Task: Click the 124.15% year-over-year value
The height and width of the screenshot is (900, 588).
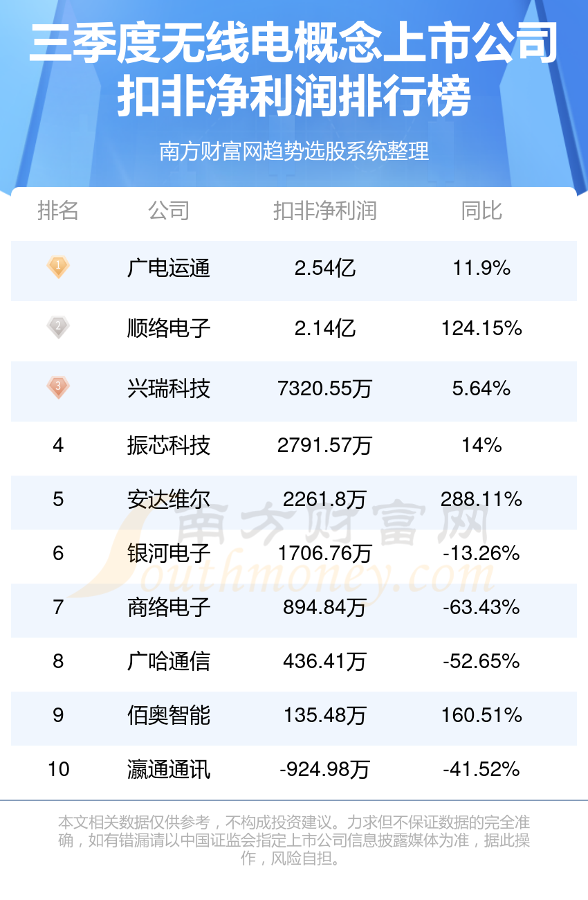Action: point(481,328)
